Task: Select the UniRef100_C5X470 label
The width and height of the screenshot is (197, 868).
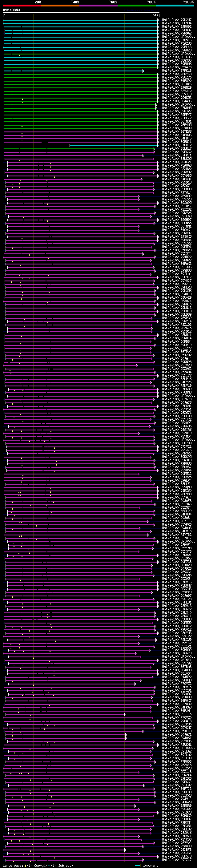Action: click(176, 67)
